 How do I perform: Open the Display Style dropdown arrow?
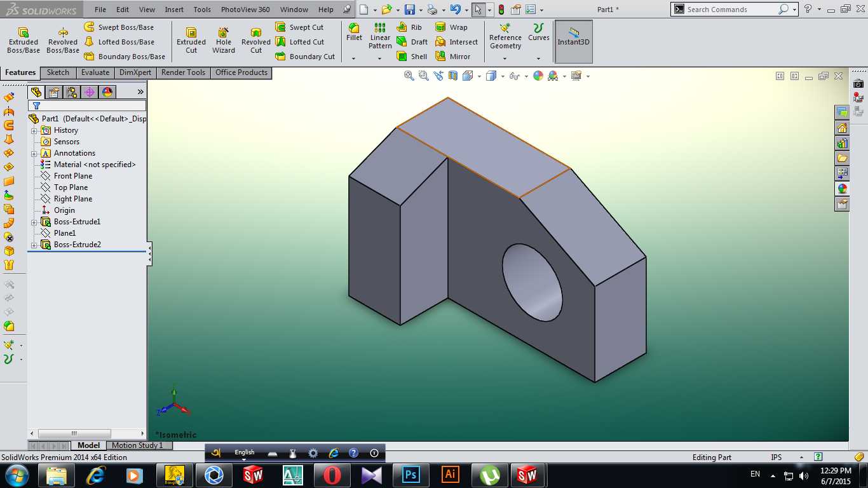tap(503, 76)
